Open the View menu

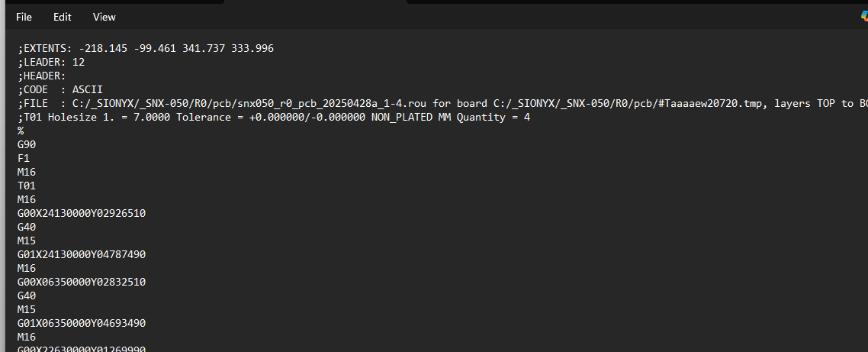click(x=104, y=18)
